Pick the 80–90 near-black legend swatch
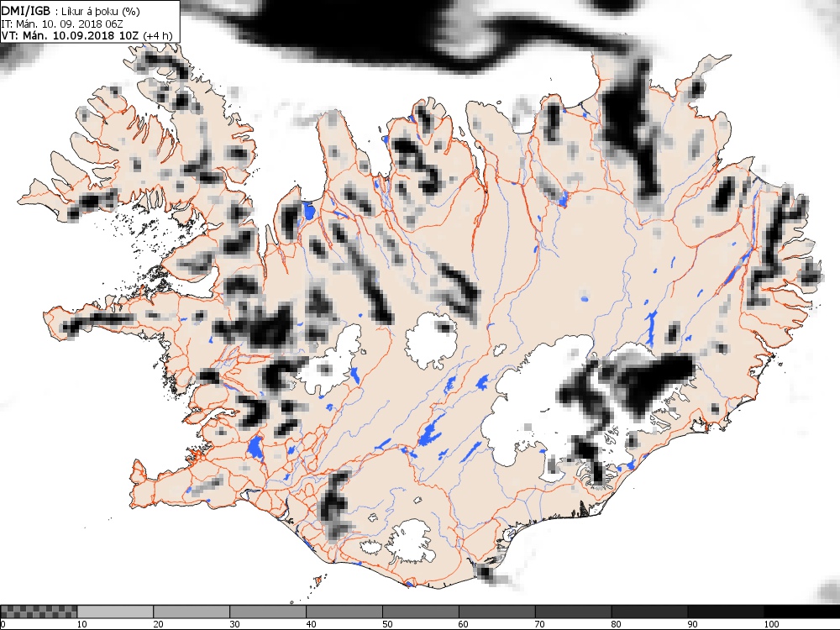 click(x=649, y=612)
